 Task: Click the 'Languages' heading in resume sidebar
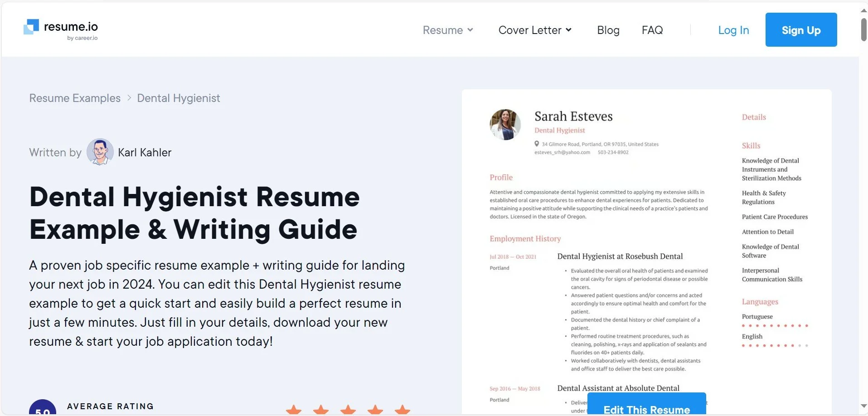(760, 302)
